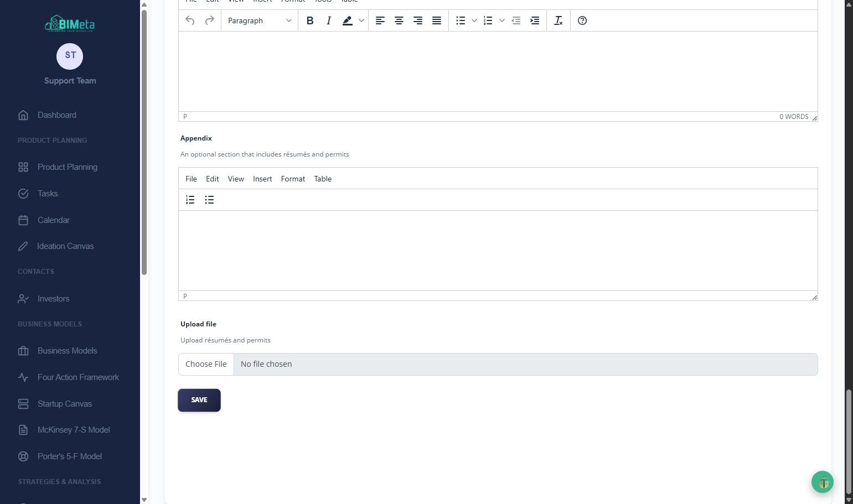Click the word count in upper editor
Viewport: 853px width, 504px height.
(794, 117)
